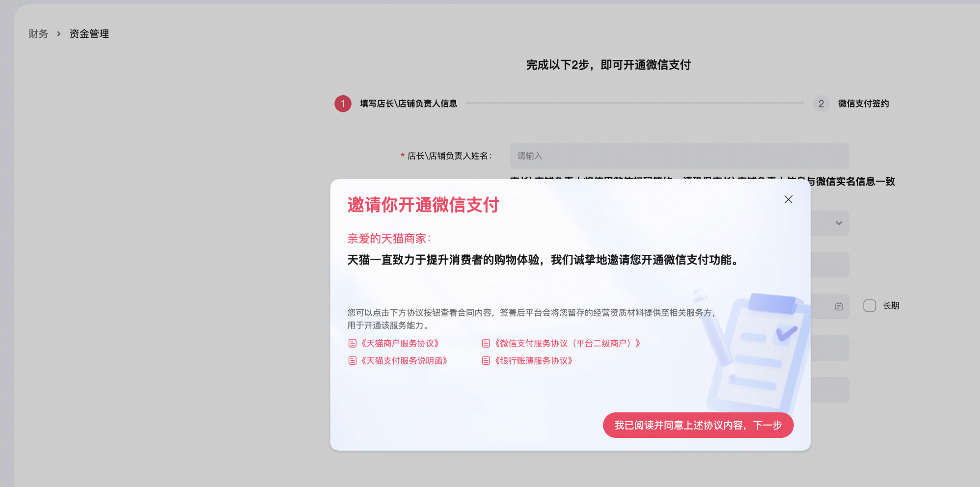Select step 1 填写店长\店铺负责人信息
The image size is (980, 487).
(408, 104)
